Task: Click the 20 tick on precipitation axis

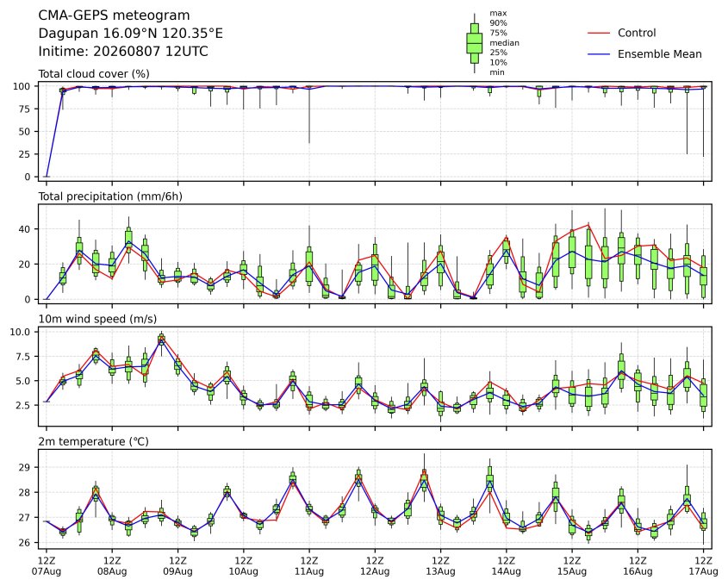Action: (x=25, y=265)
